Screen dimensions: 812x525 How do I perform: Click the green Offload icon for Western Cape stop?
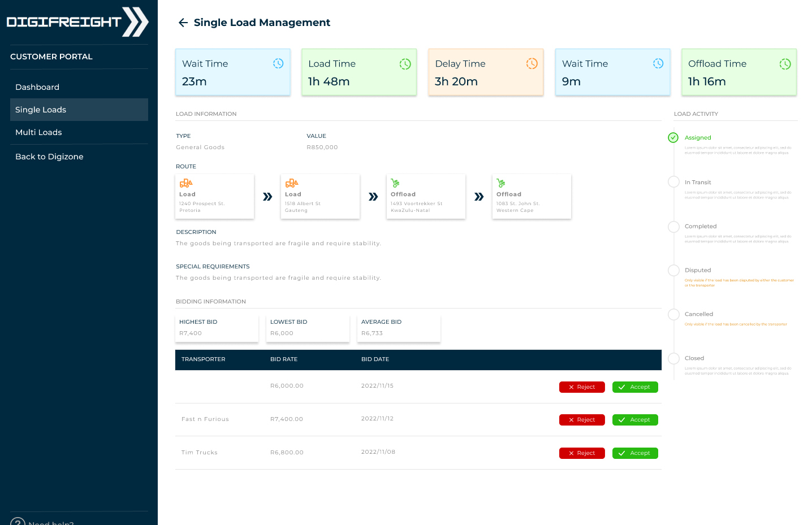point(501,183)
